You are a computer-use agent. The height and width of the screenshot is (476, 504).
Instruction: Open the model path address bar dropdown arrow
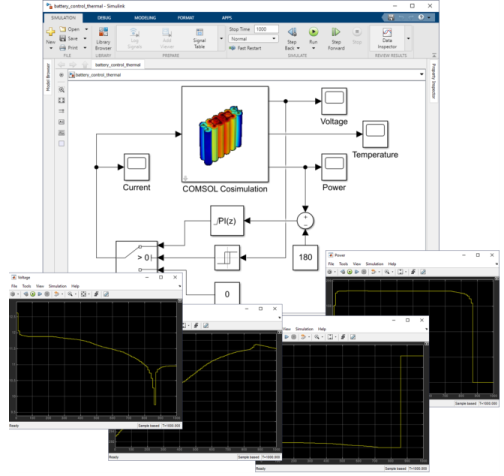tap(421, 74)
